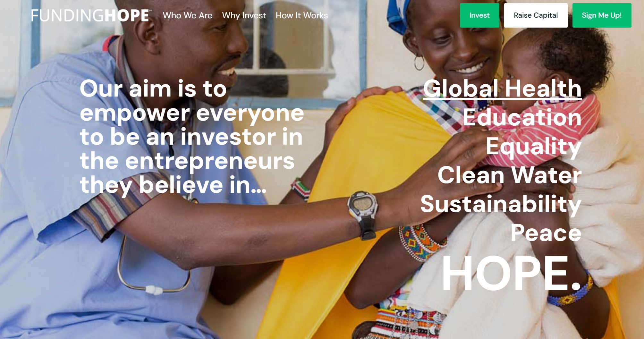Click the stethoscope chest piece in photo
The width and height of the screenshot is (644, 339).
tap(154, 290)
